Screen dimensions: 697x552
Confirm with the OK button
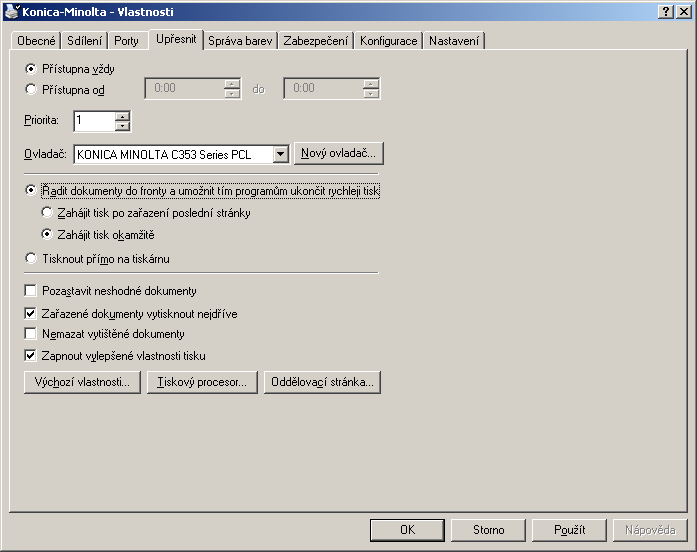point(407,530)
